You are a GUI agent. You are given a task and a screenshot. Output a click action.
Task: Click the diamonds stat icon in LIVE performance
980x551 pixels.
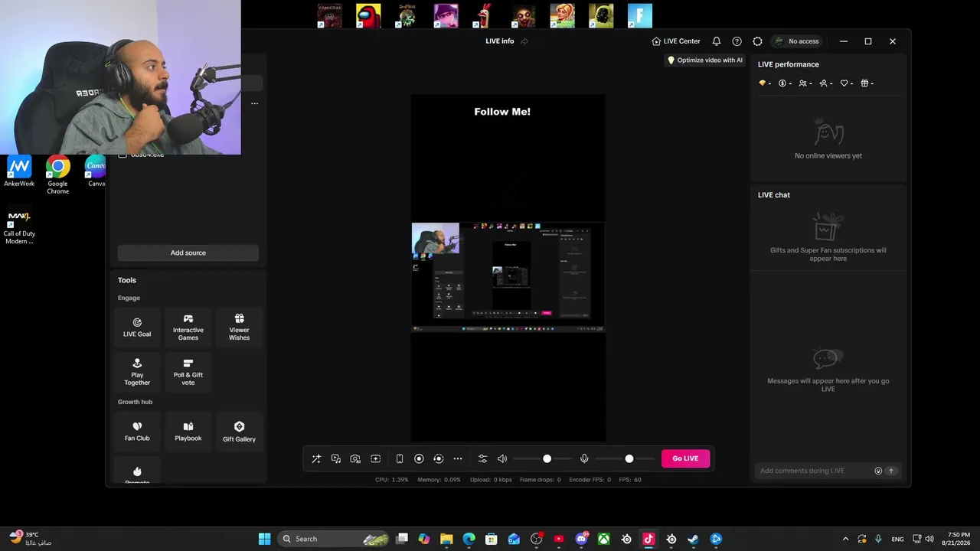point(764,83)
